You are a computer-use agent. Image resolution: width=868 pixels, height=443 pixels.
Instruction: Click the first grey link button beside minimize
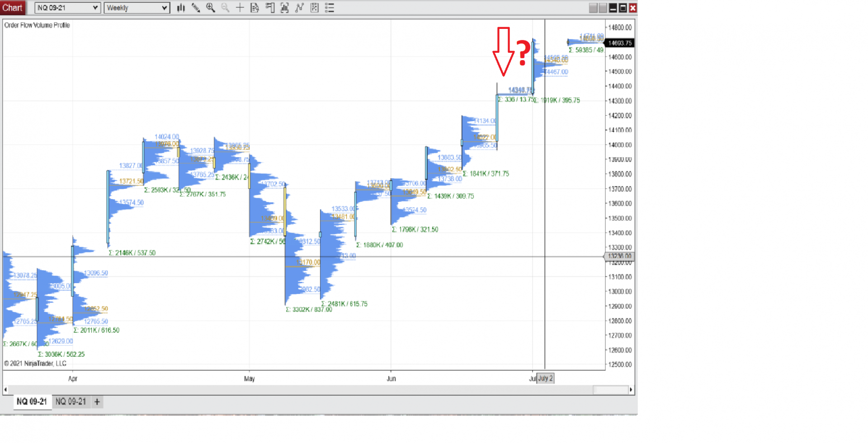[594, 8]
